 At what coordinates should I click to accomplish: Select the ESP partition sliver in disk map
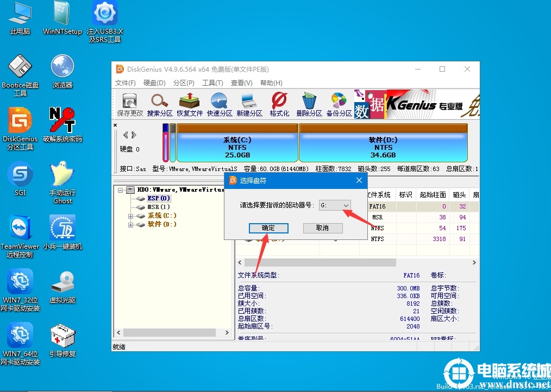pyautogui.click(x=166, y=143)
